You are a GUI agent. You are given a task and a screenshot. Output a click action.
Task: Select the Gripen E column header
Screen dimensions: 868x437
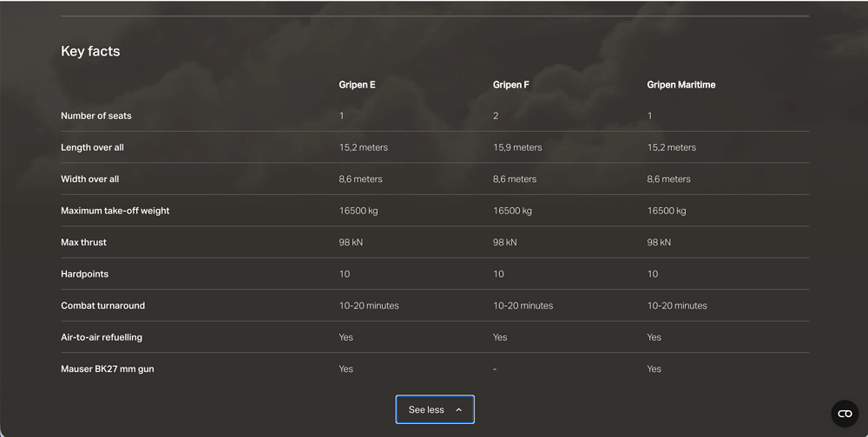coord(357,85)
